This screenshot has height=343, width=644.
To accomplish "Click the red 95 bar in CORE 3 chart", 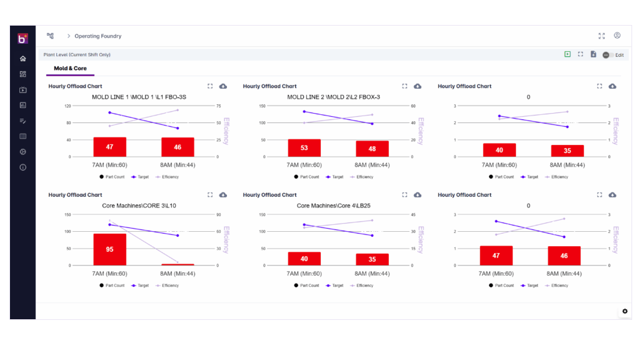I will click(109, 249).
